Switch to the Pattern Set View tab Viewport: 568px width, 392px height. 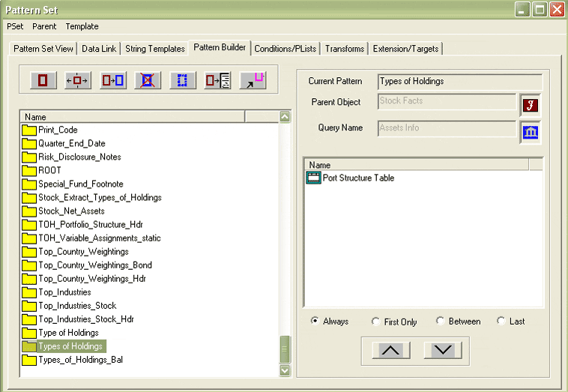[x=43, y=49]
